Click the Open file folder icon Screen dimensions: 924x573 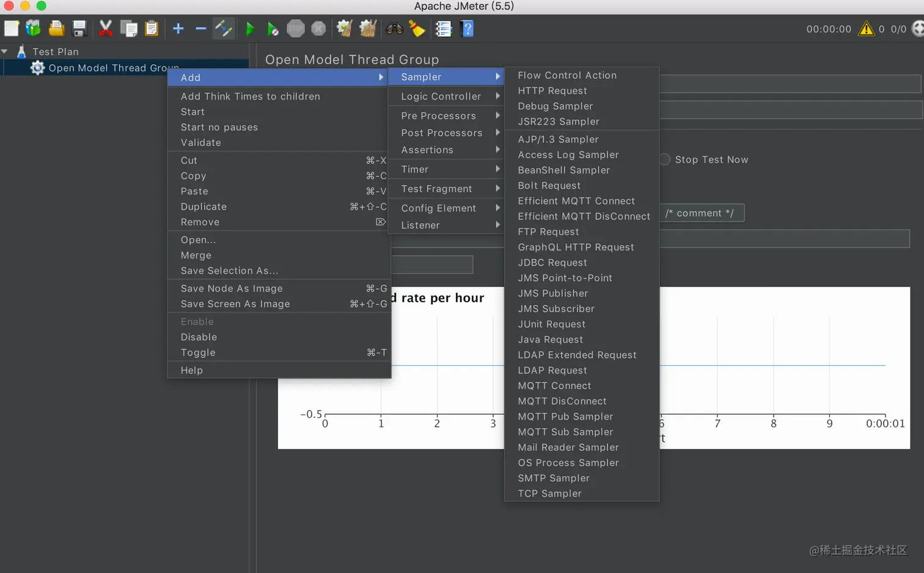56,28
